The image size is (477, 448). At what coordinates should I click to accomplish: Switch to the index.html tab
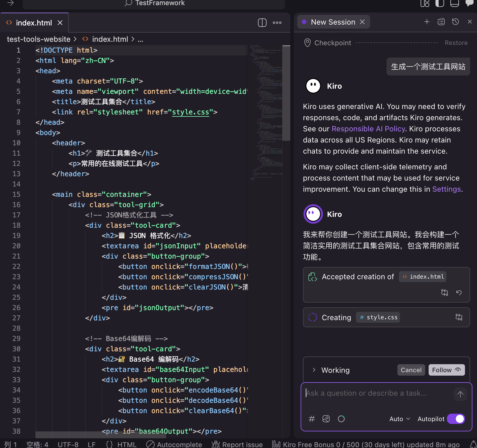pos(34,23)
